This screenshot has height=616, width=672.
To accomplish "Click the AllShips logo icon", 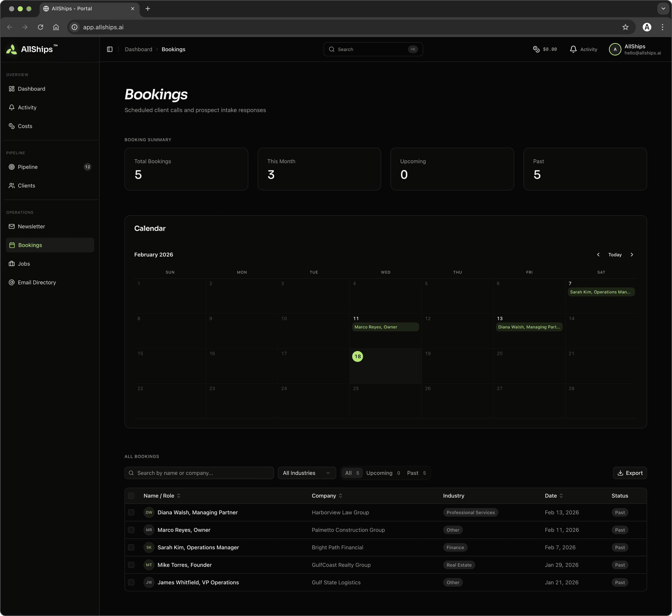I will 12,49.
